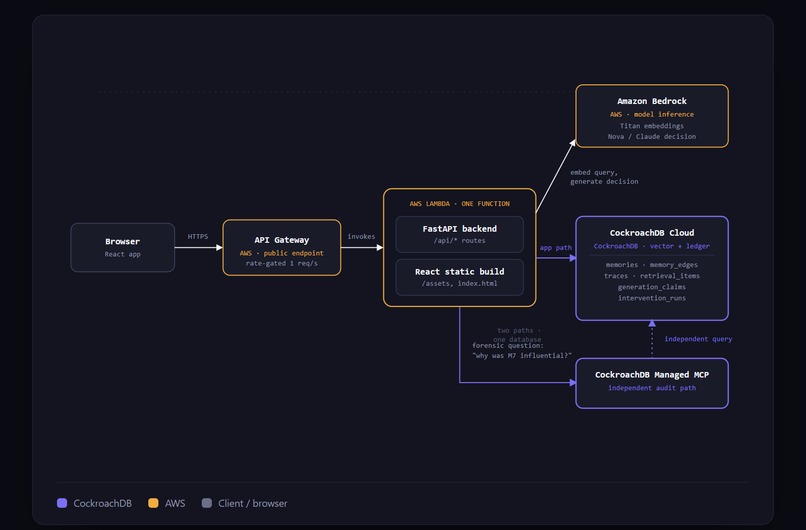Click 'intervention_runs' text
The height and width of the screenshot is (530, 806).
coord(652,298)
